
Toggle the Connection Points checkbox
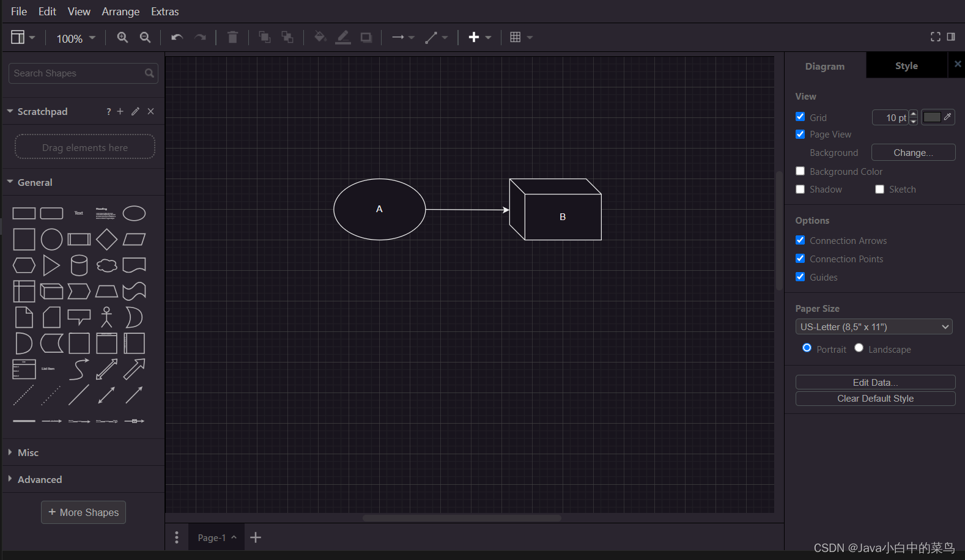point(800,258)
